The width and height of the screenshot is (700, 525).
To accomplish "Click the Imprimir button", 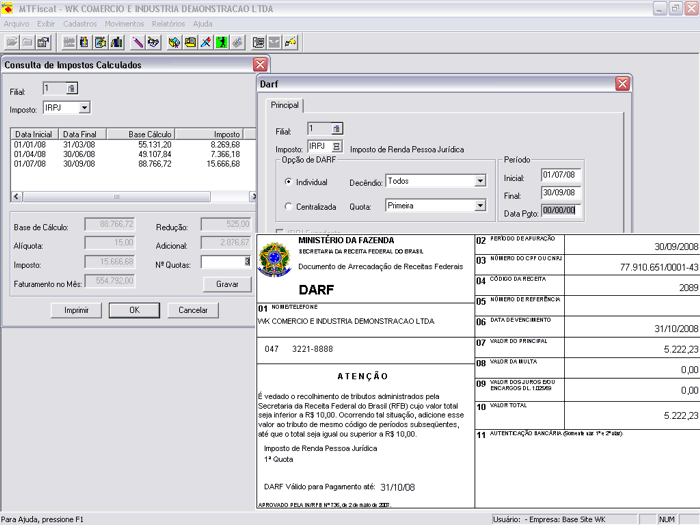I will (x=77, y=310).
